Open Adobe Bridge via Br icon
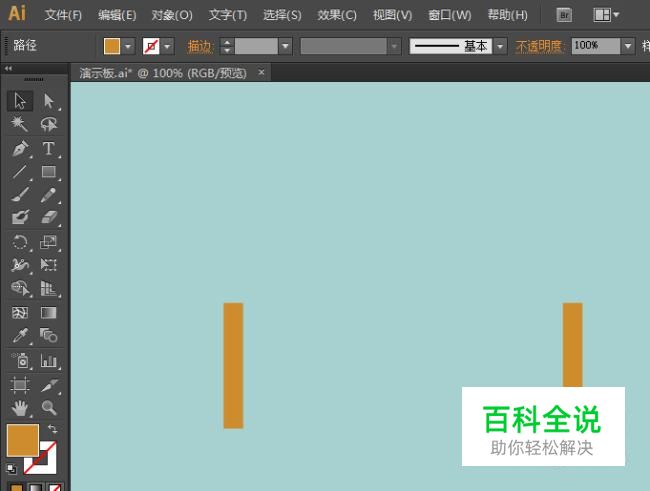The width and height of the screenshot is (650, 491). tap(564, 15)
